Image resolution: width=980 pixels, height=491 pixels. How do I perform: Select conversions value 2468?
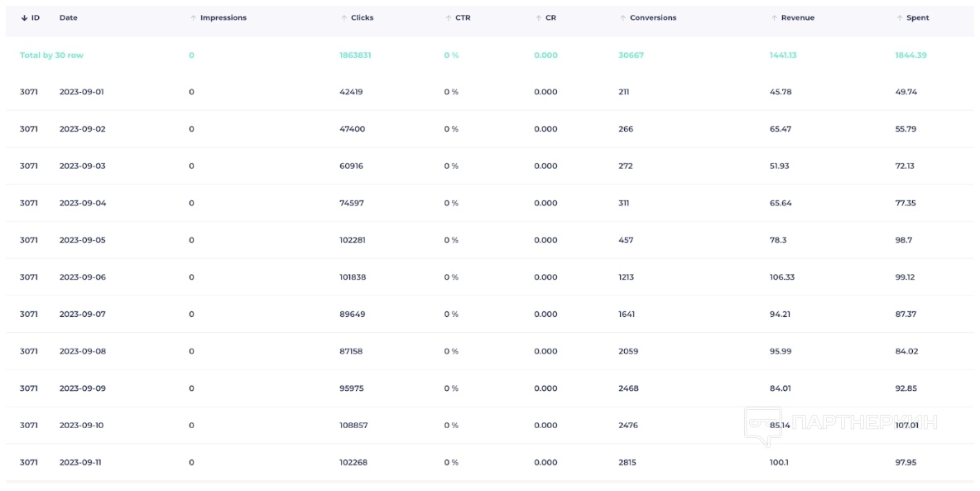(628, 388)
